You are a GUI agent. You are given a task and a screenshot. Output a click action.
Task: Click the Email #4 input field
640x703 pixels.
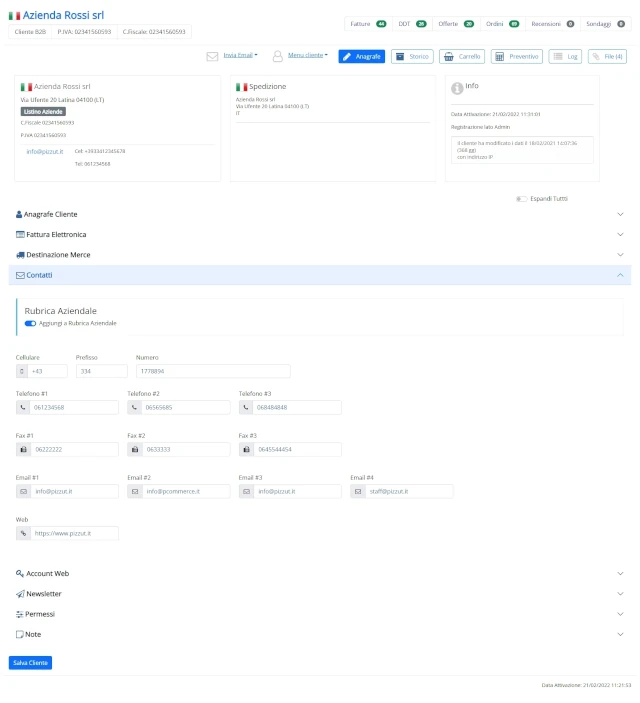pos(409,491)
